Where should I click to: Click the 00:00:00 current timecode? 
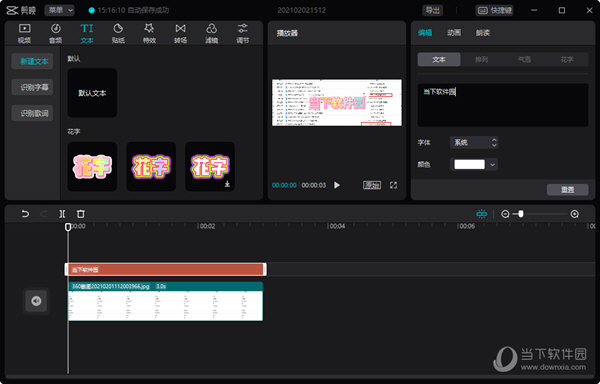[284, 185]
